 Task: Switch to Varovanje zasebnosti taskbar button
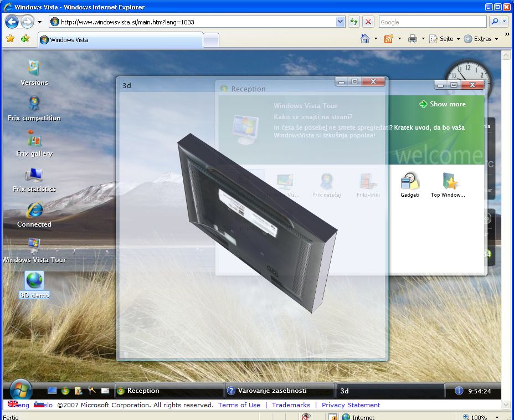(280, 391)
